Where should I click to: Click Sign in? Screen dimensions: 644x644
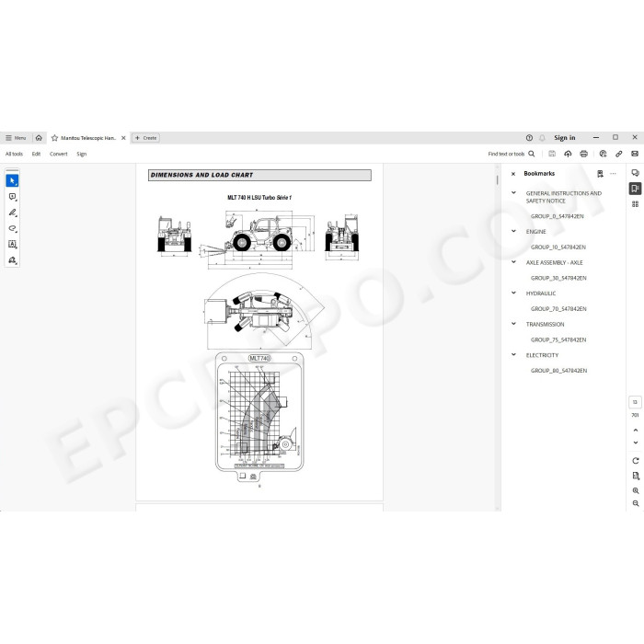[x=564, y=138]
